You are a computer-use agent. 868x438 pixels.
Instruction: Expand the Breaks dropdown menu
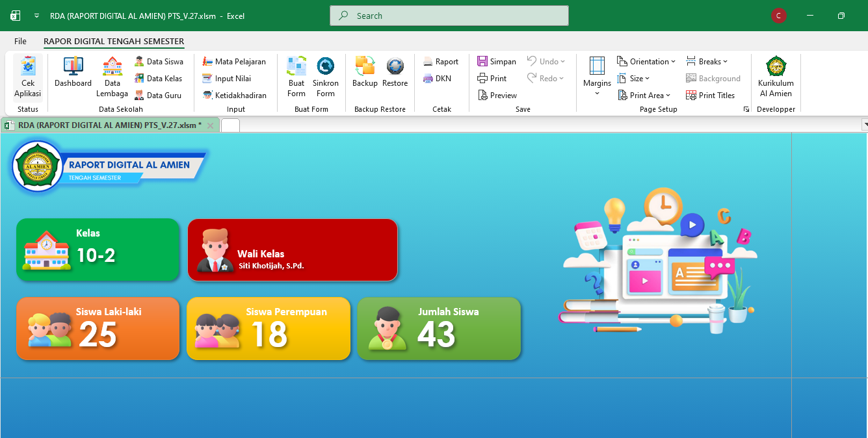pos(707,62)
